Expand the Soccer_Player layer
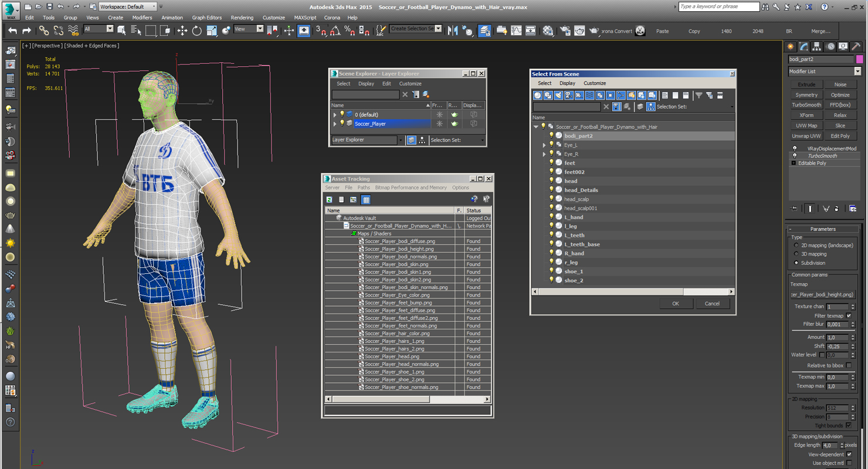Viewport: 868px width, 469px height. click(335, 124)
